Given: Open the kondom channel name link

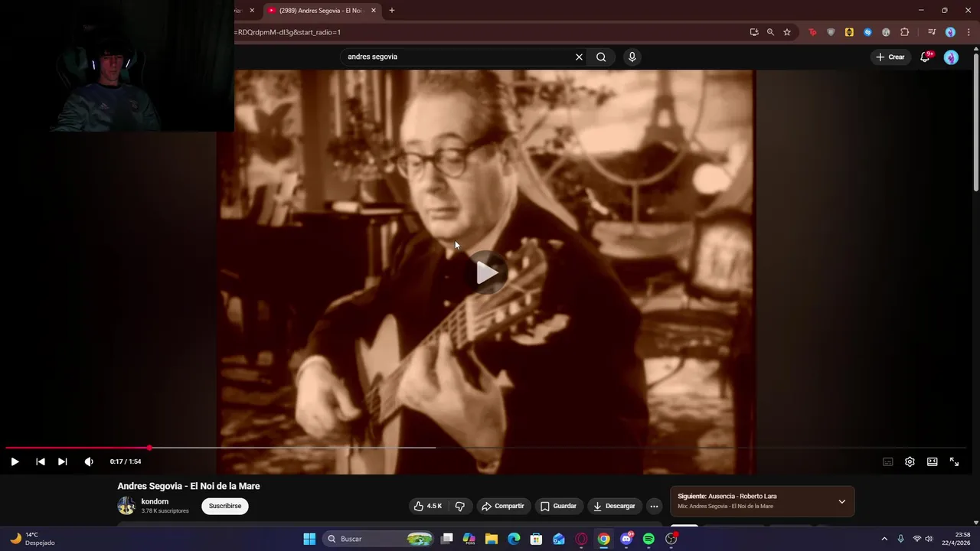Looking at the screenshot, I should point(155,501).
